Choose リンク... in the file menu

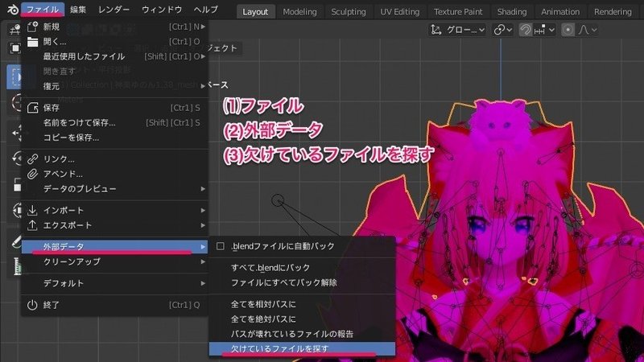point(114,158)
